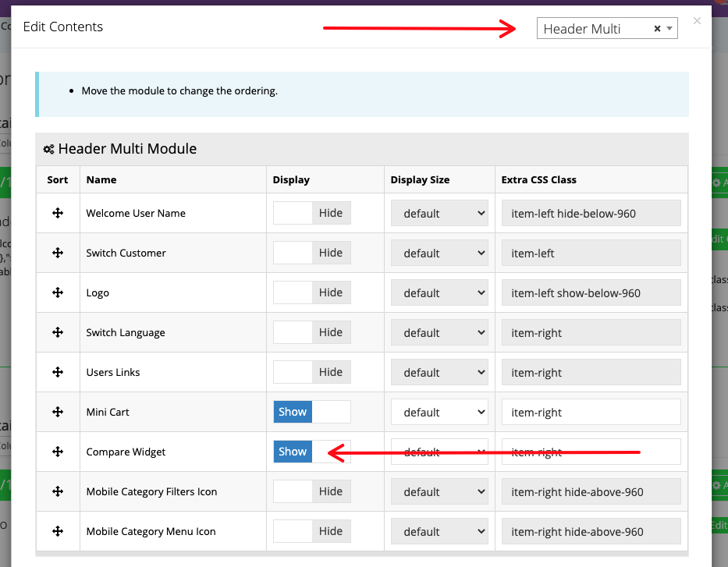Toggle Mini Cart display to hide
The width and height of the screenshot is (728, 567).
pyautogui.click(x=311, y=412)
